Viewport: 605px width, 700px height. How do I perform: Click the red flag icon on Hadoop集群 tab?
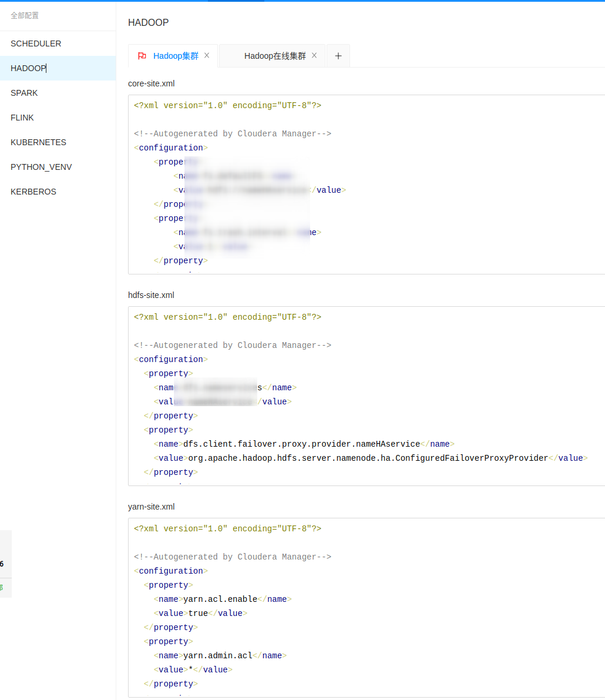141,55
